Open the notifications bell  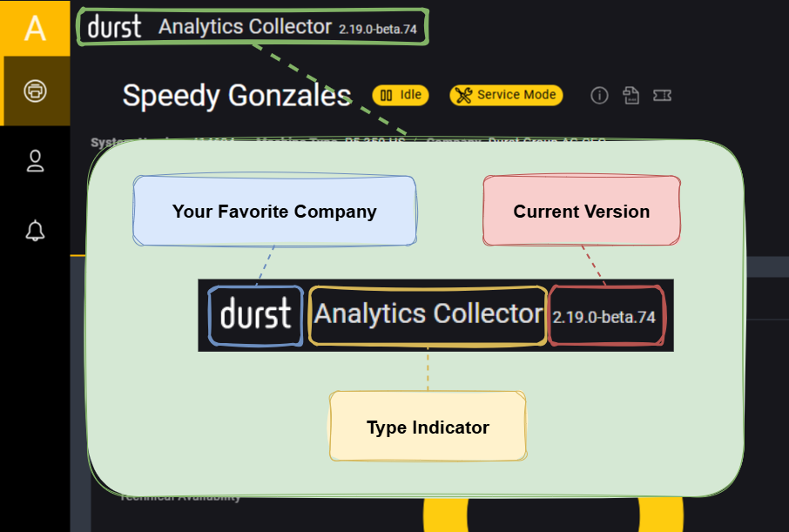point(36,231)
